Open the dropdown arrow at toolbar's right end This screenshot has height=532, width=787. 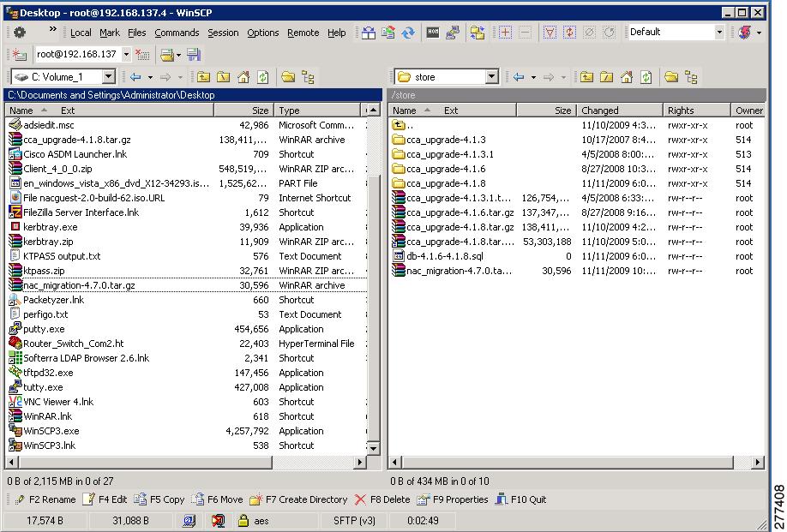coord(759,33)
